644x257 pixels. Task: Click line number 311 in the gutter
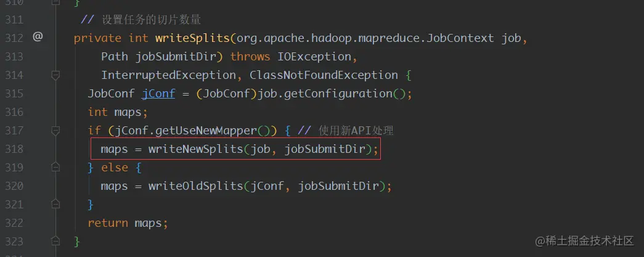click(x=14, y=19)
